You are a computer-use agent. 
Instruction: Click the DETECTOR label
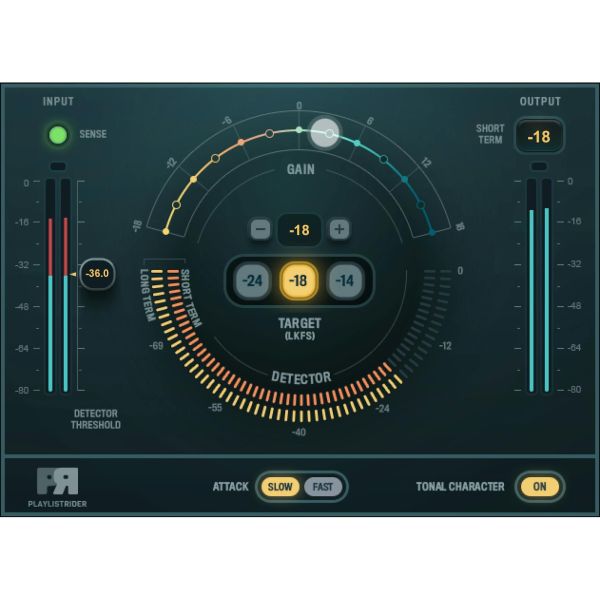tap(301, 378)
